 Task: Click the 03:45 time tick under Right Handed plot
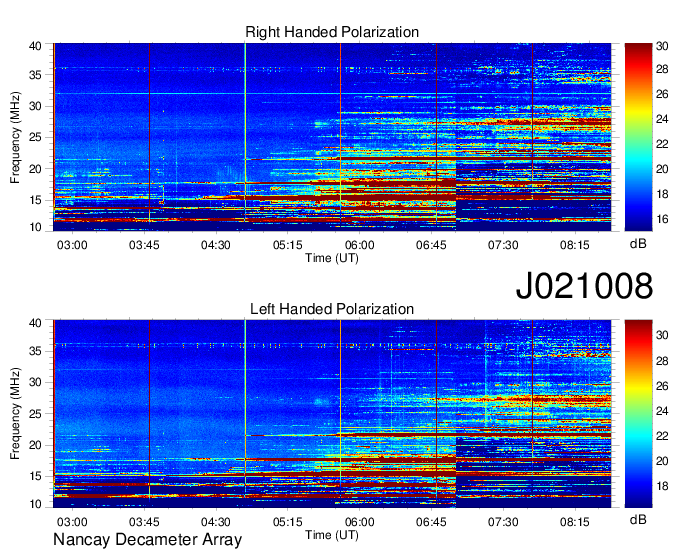coord(144,245)
